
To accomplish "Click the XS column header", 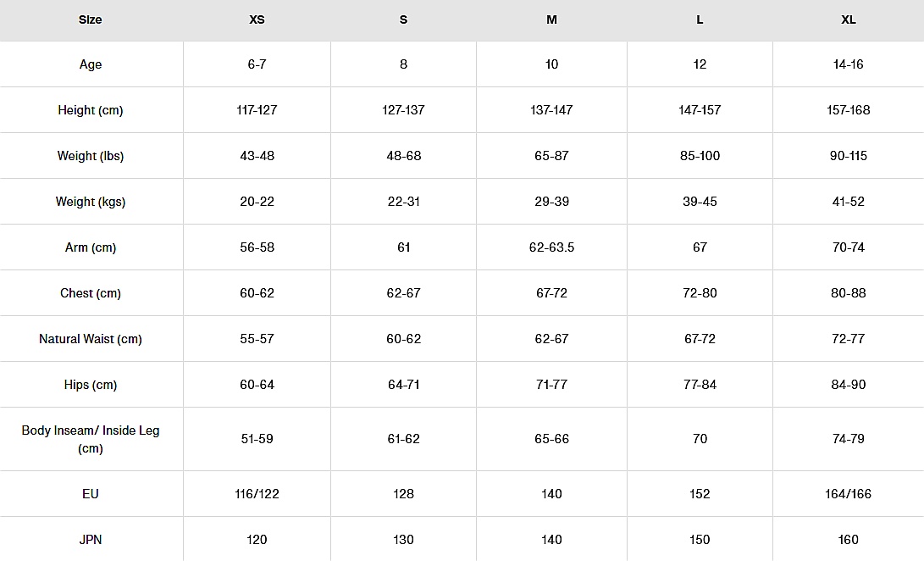I will (x=257, y=19).
